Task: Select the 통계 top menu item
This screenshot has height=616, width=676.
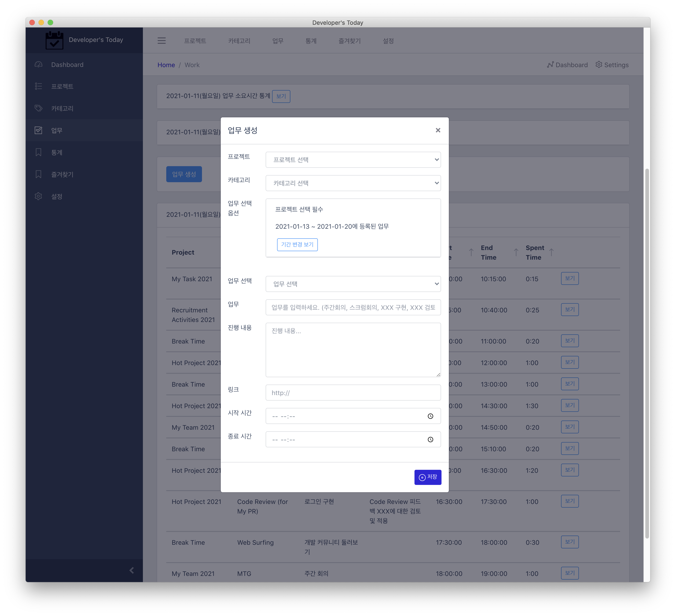Action: click(x=311, y=41)
